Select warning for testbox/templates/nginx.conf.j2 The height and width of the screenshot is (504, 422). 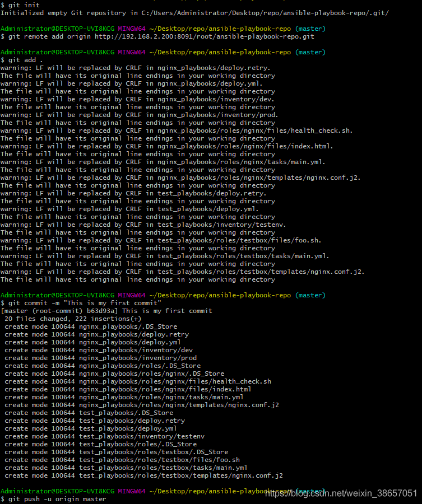(x=182, y=272)
